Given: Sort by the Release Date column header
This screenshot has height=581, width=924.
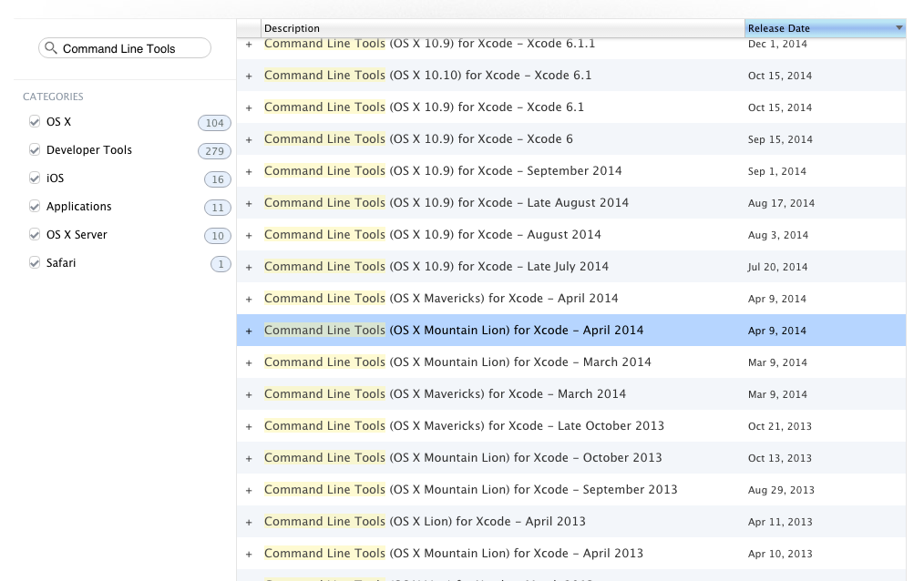Looking at the screenshot, I should click(825, 28).
